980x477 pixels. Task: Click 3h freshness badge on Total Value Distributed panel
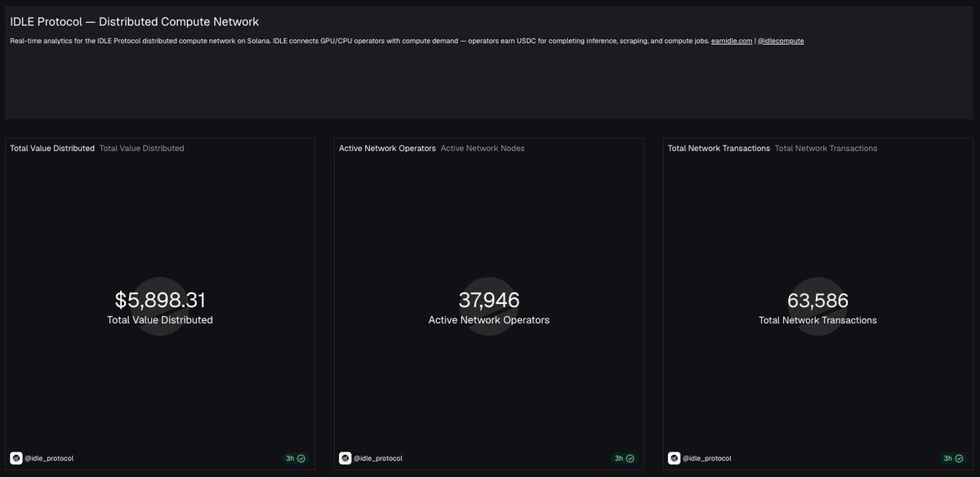[296, 458]
